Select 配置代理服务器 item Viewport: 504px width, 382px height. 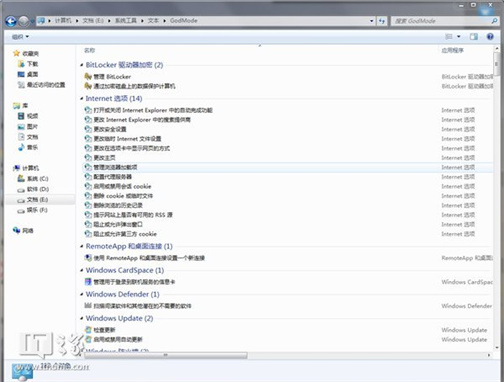pyautogui.click(x=113, y=177)
